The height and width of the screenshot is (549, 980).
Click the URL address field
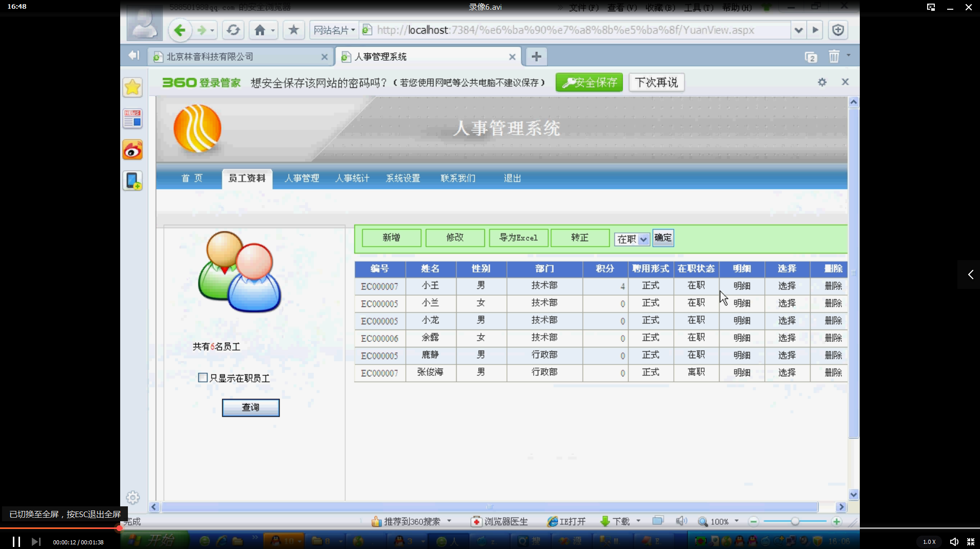[575, 30]
